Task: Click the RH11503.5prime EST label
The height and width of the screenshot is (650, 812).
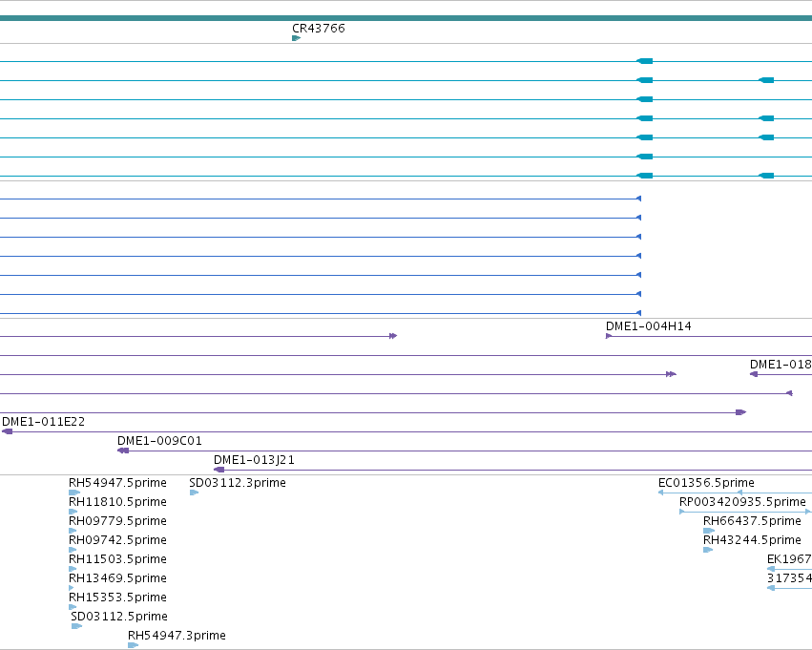Action: 117,559
